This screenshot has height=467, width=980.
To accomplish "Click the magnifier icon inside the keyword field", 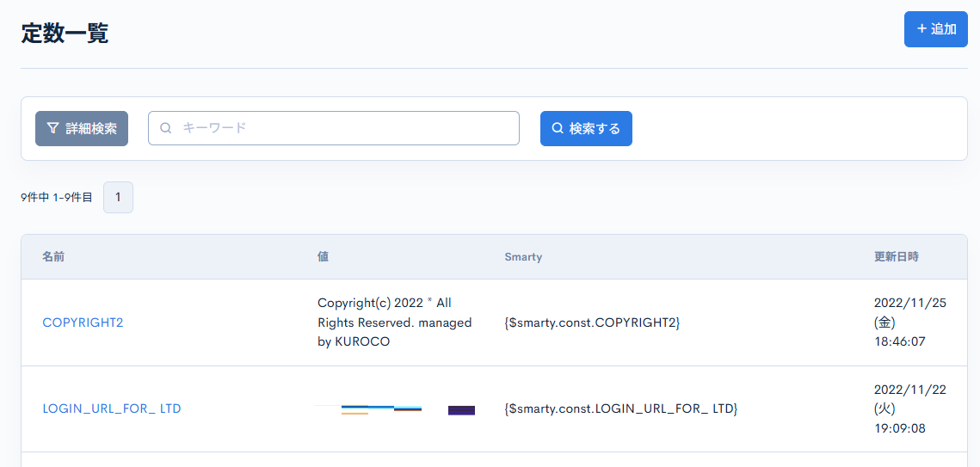I will [x=165, y=128].
